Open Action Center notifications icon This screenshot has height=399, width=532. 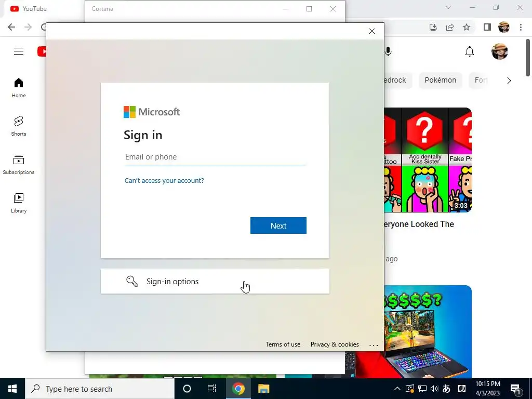515,389
